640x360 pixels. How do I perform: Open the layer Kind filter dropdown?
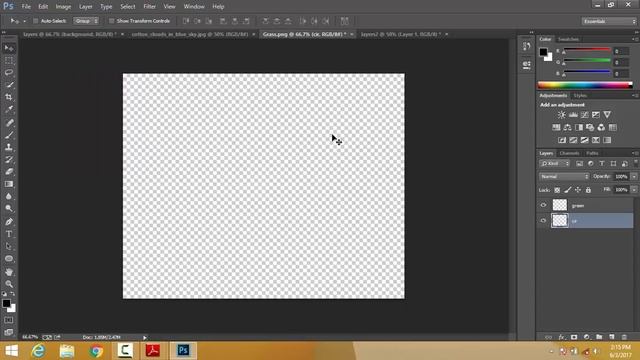tap(554, 163)
